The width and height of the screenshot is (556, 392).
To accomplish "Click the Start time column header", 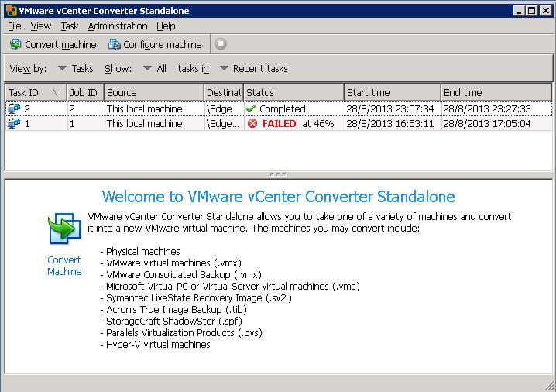I will coord(393,93).
